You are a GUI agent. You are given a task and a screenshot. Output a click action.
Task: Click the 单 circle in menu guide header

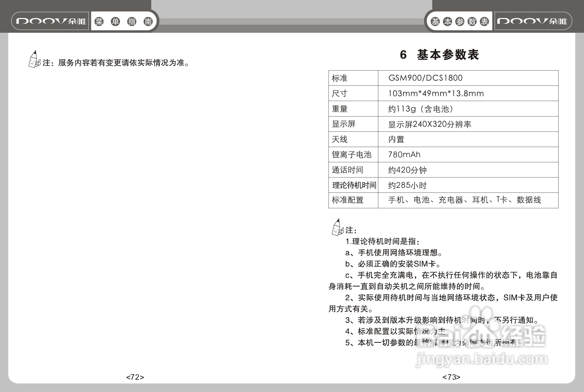coord(115,21)
